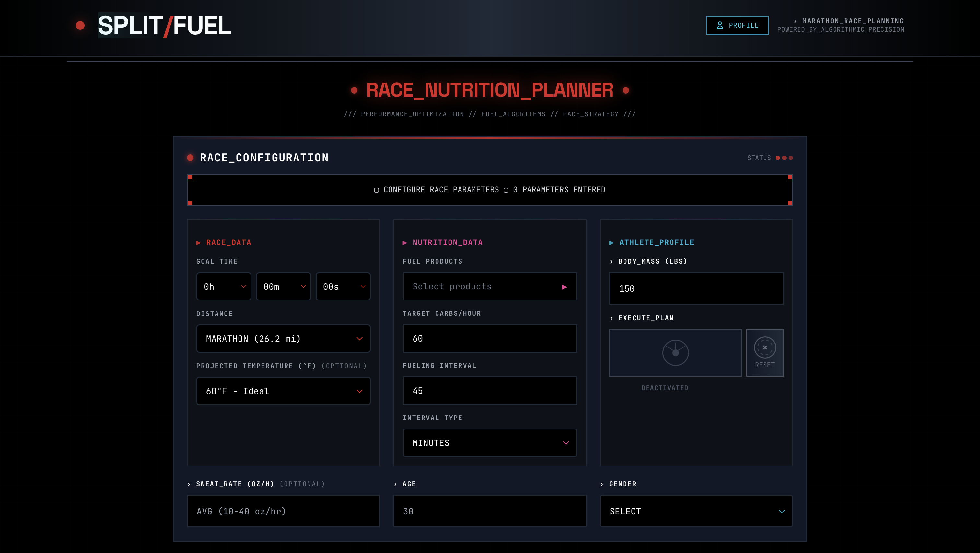
Task: Open the Interval Type Minutes dropdown
Action: [x=490, y=443]
